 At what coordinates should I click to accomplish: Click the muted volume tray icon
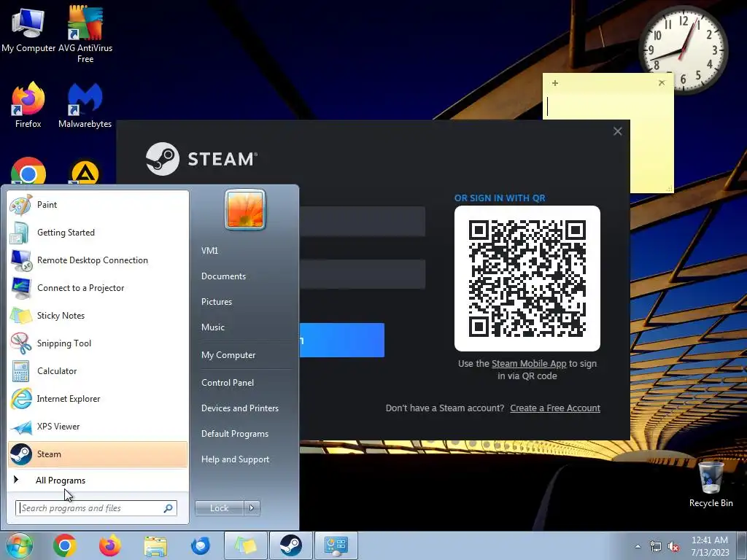673,547
